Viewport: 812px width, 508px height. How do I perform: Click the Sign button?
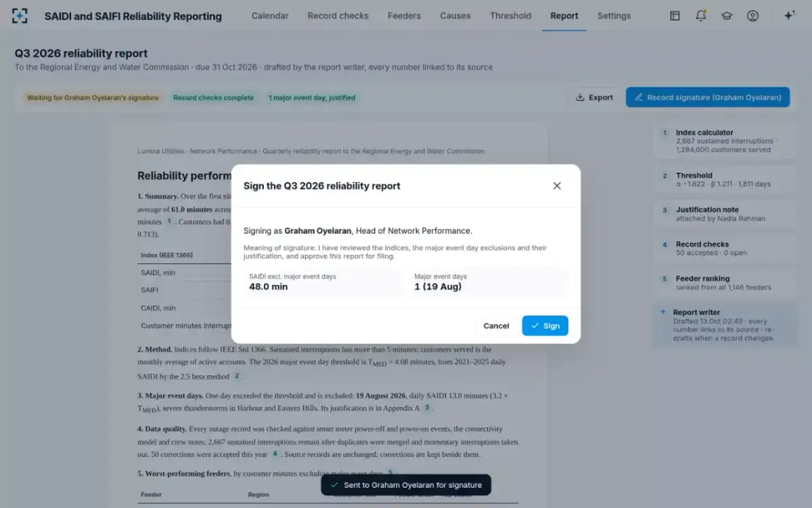point(545,326)
